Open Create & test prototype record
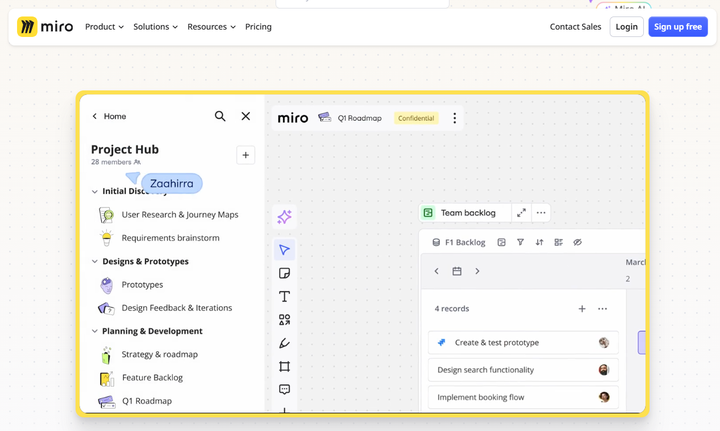The height and width of the screenshot is (431, 720). (523, 342)
